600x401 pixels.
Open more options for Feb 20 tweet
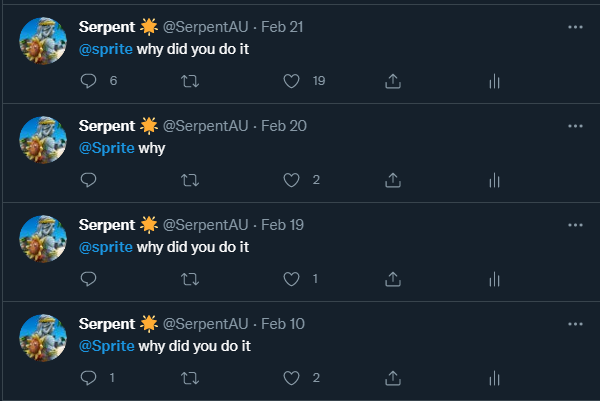(x=575, y=126)
